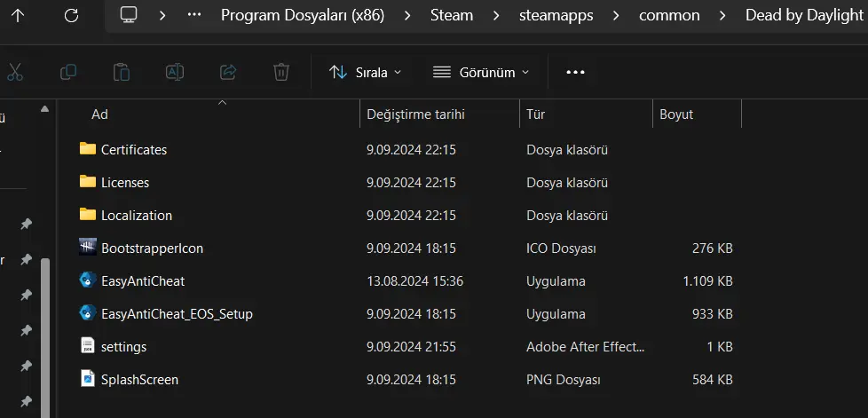Open the toolbar more options ellipsis

pos(575,72)
